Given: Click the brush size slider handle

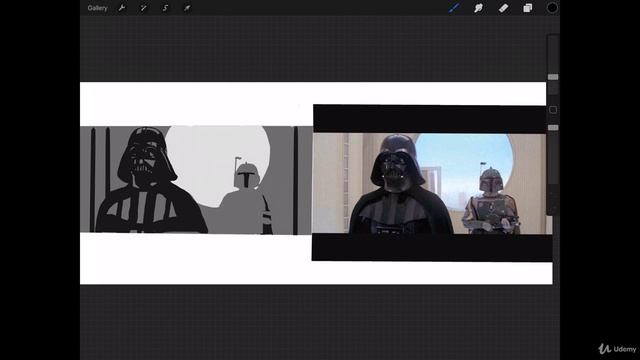Looking at the screenshot, I should click(x=553, y=77).
